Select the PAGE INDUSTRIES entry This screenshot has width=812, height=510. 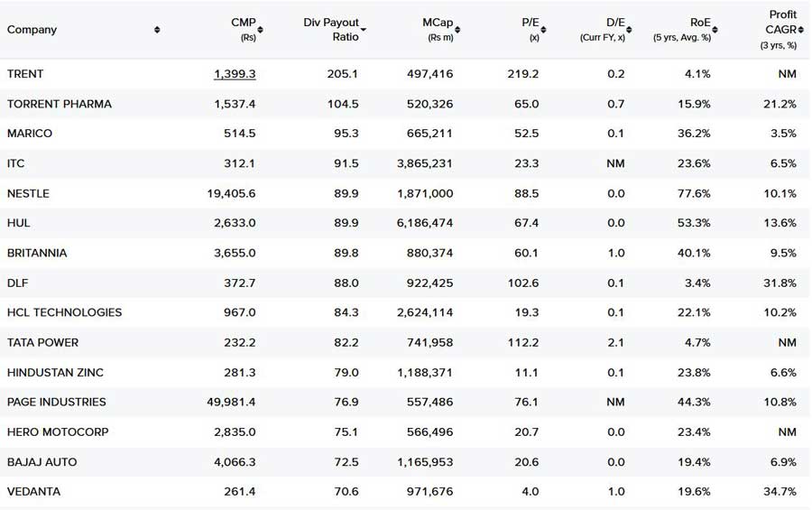pos(57,403)
